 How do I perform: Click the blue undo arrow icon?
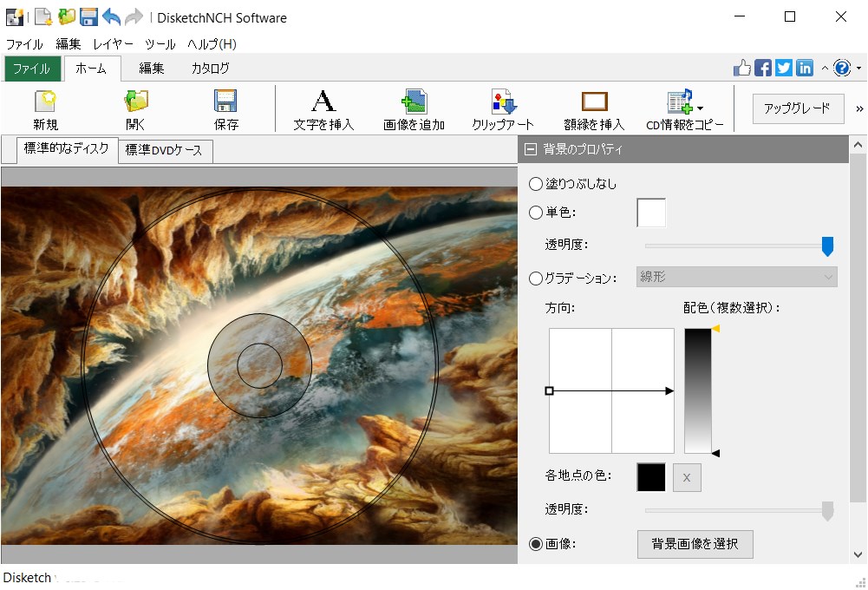(111, 17)
